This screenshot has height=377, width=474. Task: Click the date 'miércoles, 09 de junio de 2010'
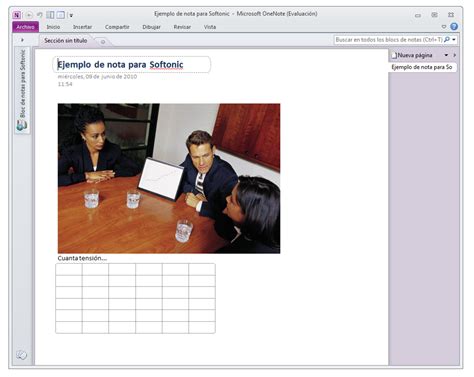coord(97,77)
